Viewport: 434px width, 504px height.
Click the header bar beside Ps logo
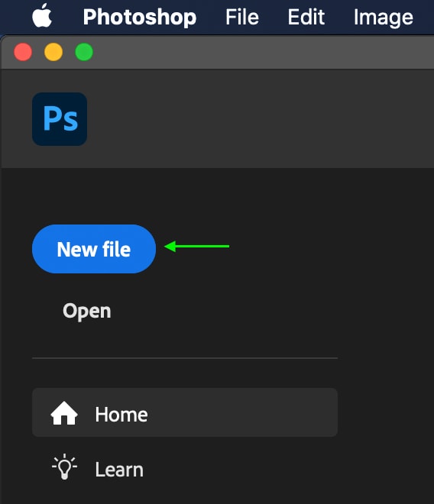click(x=257, y=119)
